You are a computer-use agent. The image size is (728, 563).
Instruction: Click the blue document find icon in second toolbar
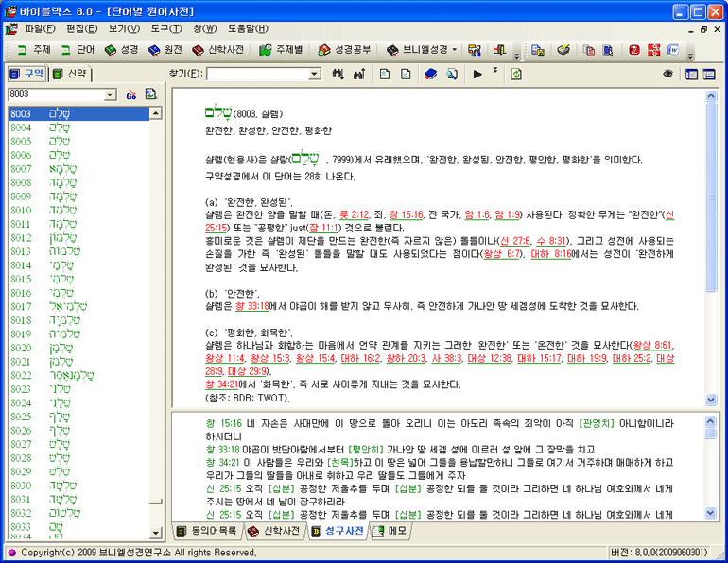tap(608, 50)
